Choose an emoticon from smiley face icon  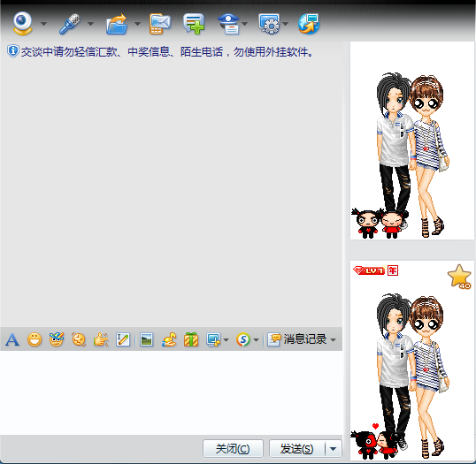[35, 339]
